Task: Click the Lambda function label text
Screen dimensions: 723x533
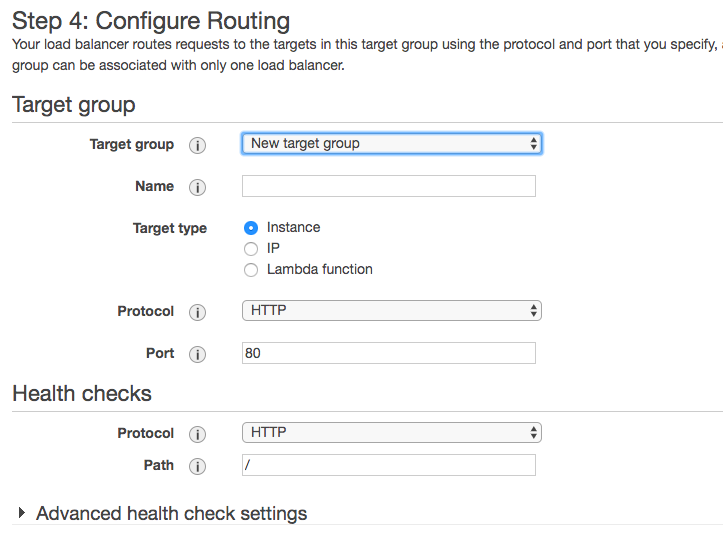Action: click(319, 269)
